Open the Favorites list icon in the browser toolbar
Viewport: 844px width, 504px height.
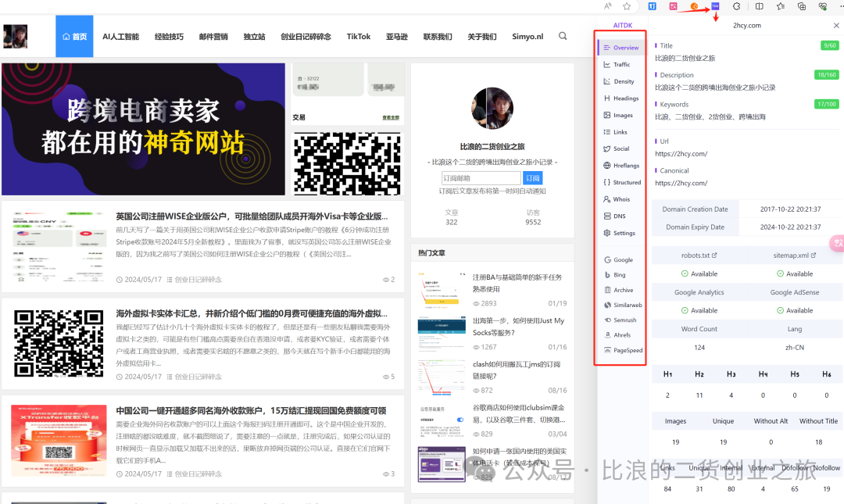(x=781, y=6)
